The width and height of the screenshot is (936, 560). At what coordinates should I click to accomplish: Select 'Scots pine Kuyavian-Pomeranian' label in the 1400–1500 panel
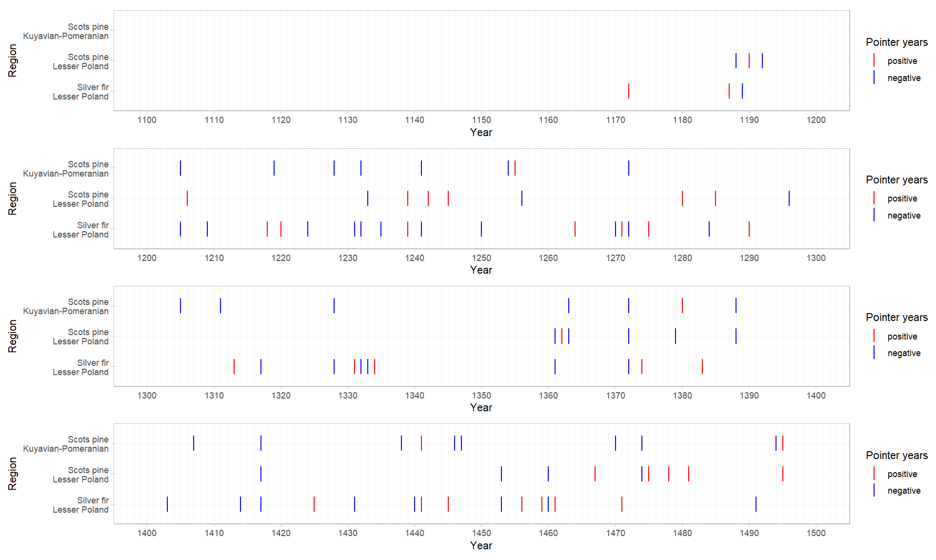(66, 444)
